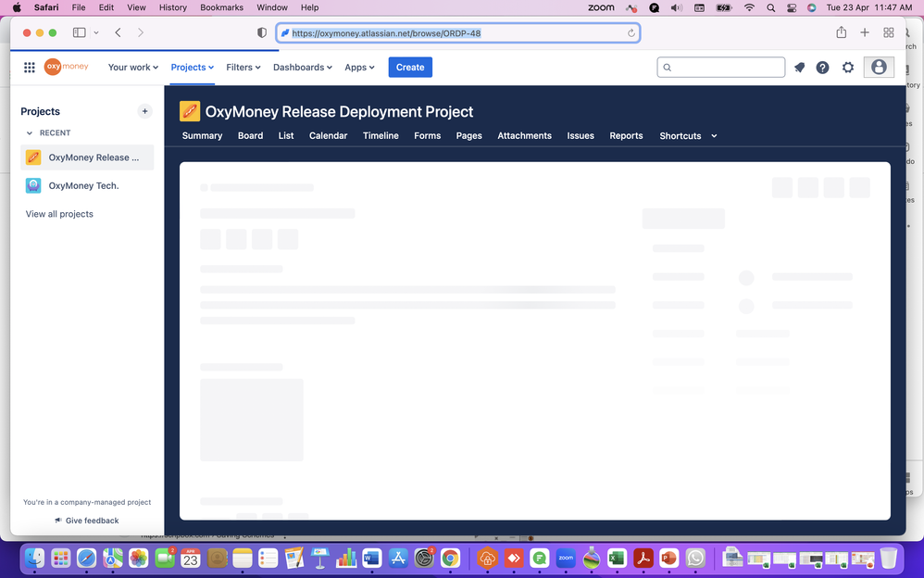Open the user profile avatar menu

point(879,68)
